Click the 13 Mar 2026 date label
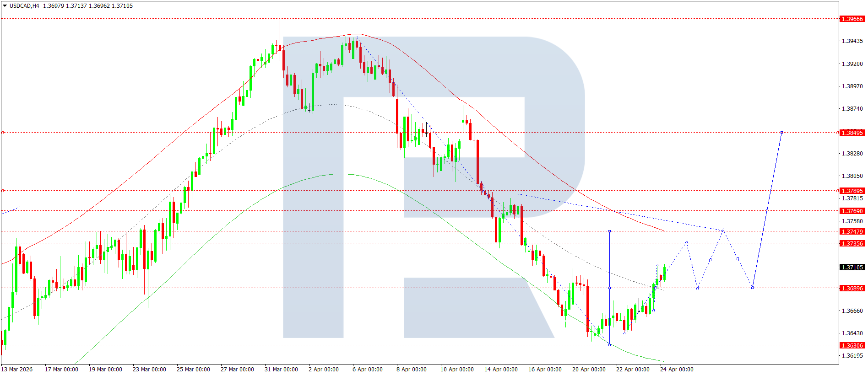This screenshot has height=375, width=868. [x=17, y=370]
